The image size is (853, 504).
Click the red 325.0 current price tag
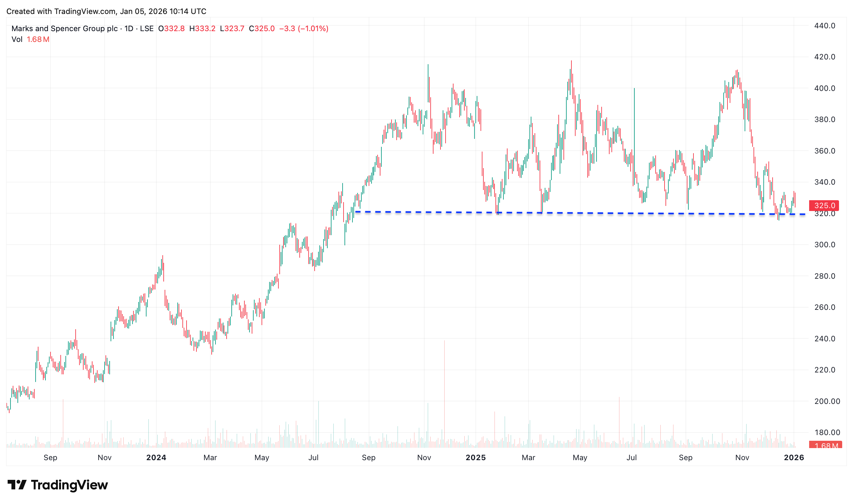tap(824, 206)
